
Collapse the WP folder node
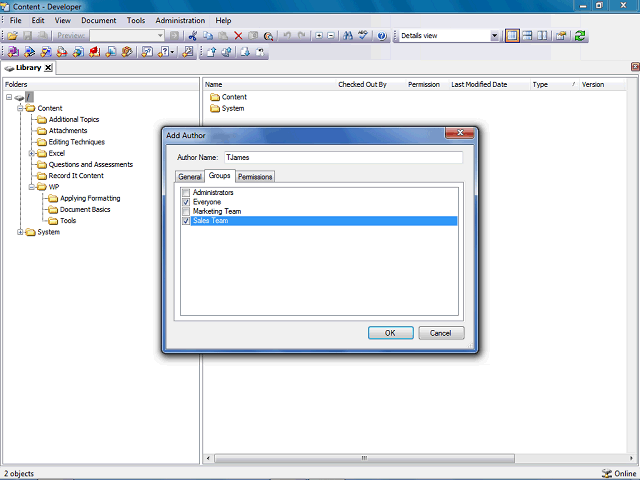tap(31, 187)
